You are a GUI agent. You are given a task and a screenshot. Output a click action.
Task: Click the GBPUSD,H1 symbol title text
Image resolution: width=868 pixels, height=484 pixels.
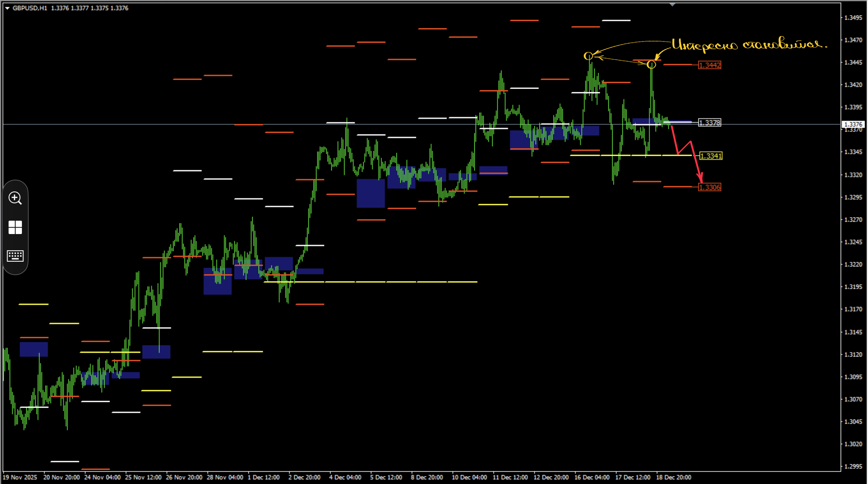(x=30, y=8)
